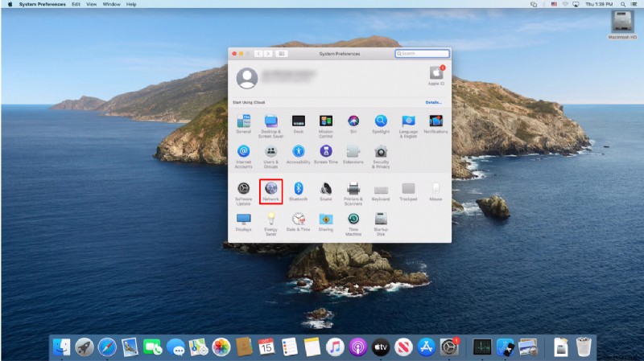Open Security & Privacy settings
Screen dimensions: 644x361
pyautogui.click(x=381, y=156)
